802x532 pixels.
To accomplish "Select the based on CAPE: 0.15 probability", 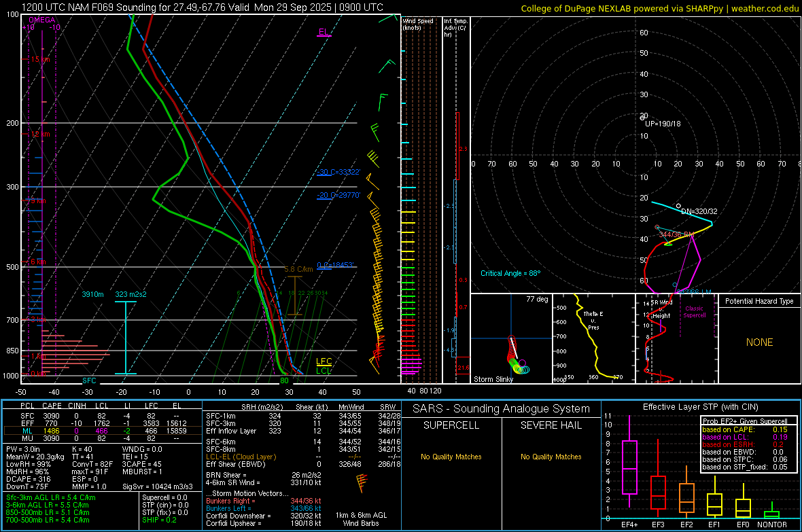I will point(745,429).
